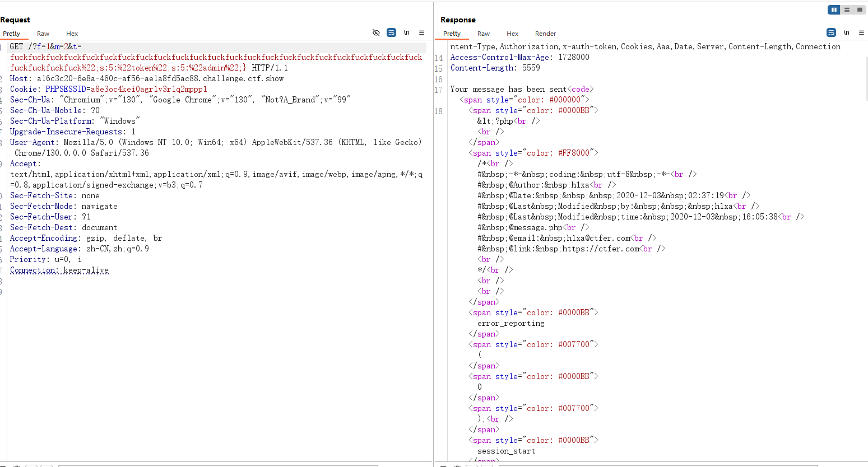Toggle hiding request panel eye-slash icon

click(376, 32)
